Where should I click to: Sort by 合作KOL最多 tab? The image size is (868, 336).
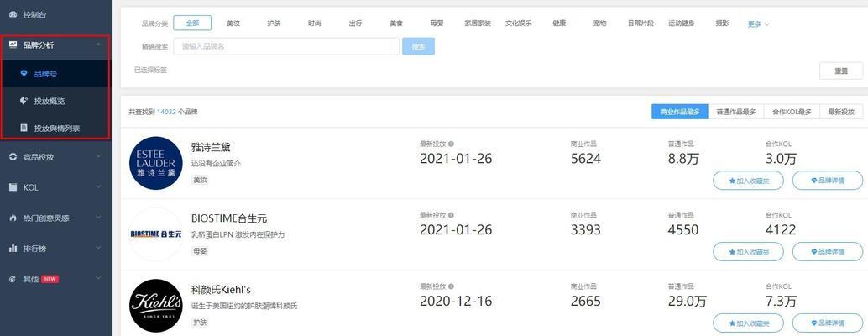792,111
